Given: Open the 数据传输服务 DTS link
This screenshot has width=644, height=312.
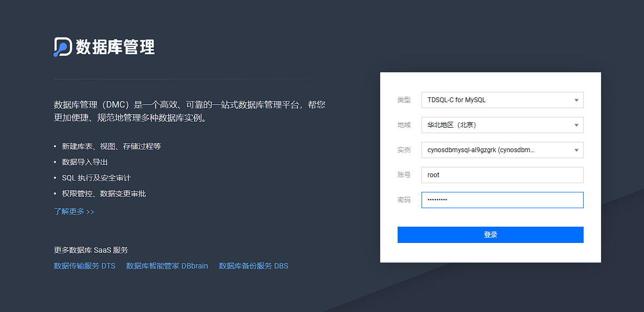Looking at the screenshot, I should click(x=85, y=266).
